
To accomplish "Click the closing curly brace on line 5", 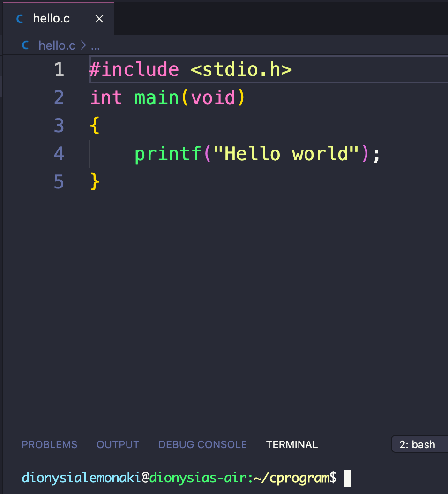I will point(95,181).
